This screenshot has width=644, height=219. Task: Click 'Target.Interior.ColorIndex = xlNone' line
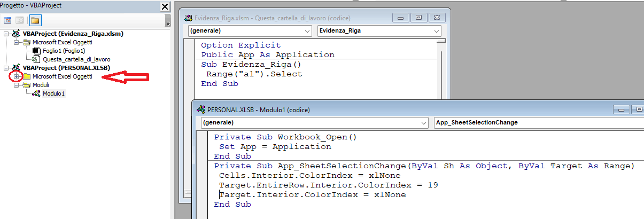pos(312,195)
